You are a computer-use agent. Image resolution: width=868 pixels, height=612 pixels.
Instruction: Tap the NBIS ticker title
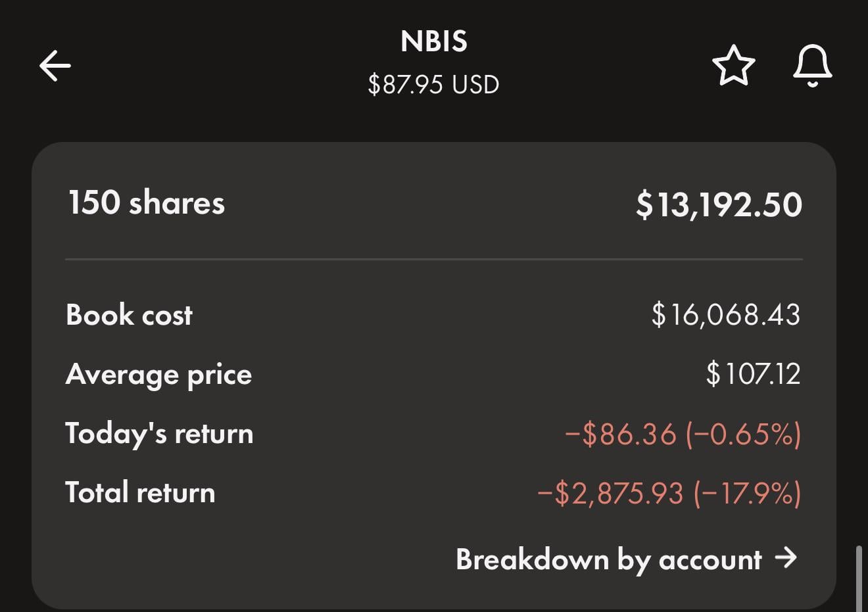(434, 41)
